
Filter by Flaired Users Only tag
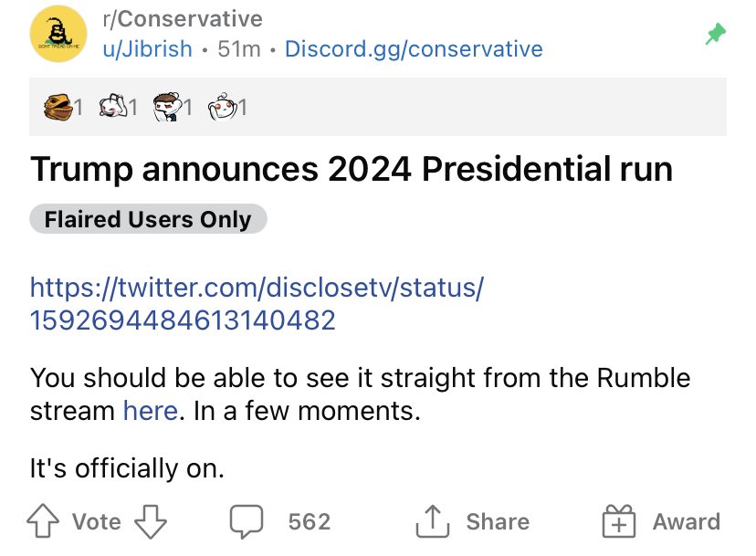coord(148,219)
